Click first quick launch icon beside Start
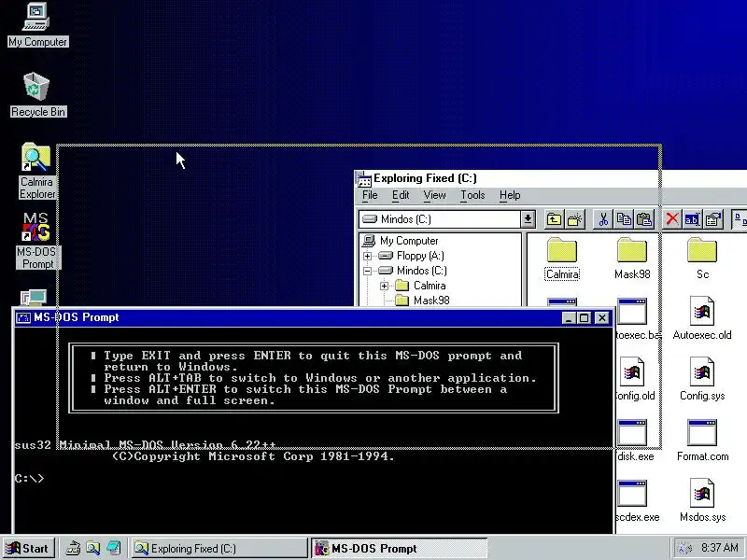This screenshot has height=560, width=747. coord(73,548)
